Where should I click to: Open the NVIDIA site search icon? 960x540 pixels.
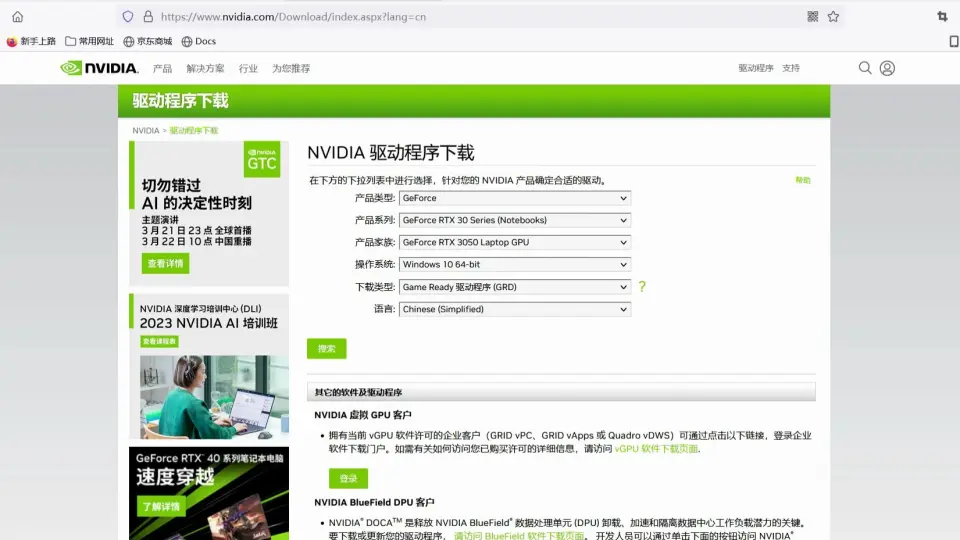(864, 68)
